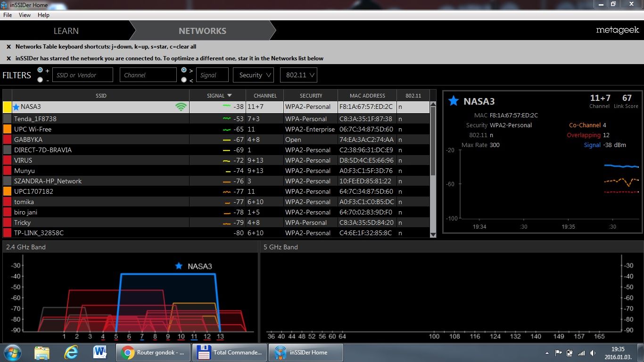Sort by MAC ADDRESS column header
This screenshot has height=362, width=644.
[x=367, y=95]
